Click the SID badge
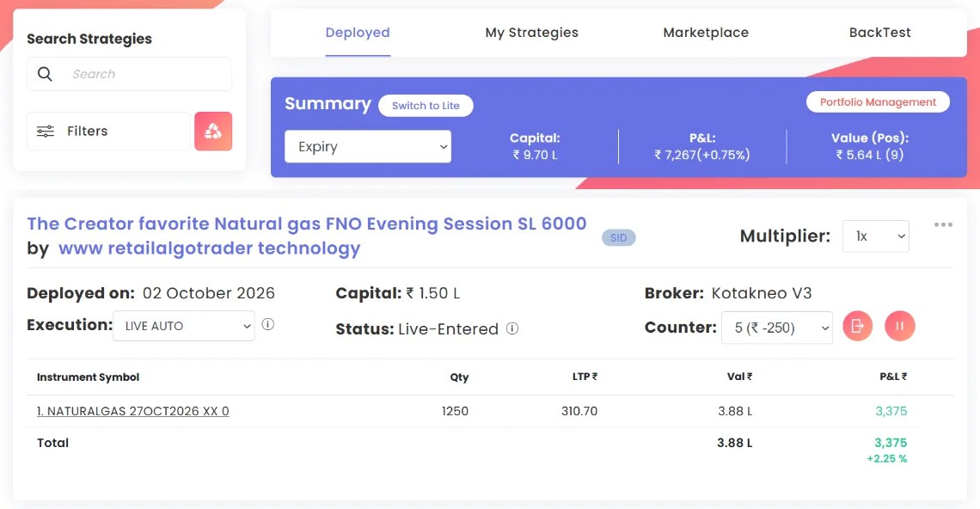Viewport: 980px width, 509px height. pyautogui.click(x=619, y=237)
